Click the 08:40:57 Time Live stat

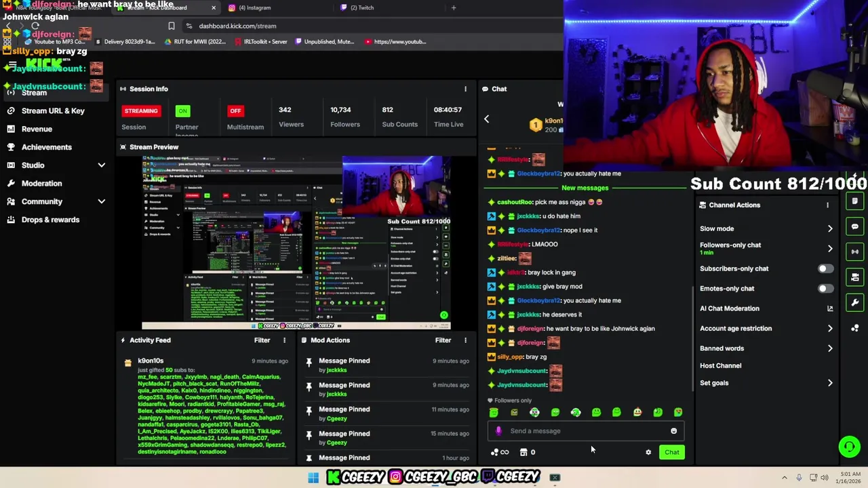(448, 117)
